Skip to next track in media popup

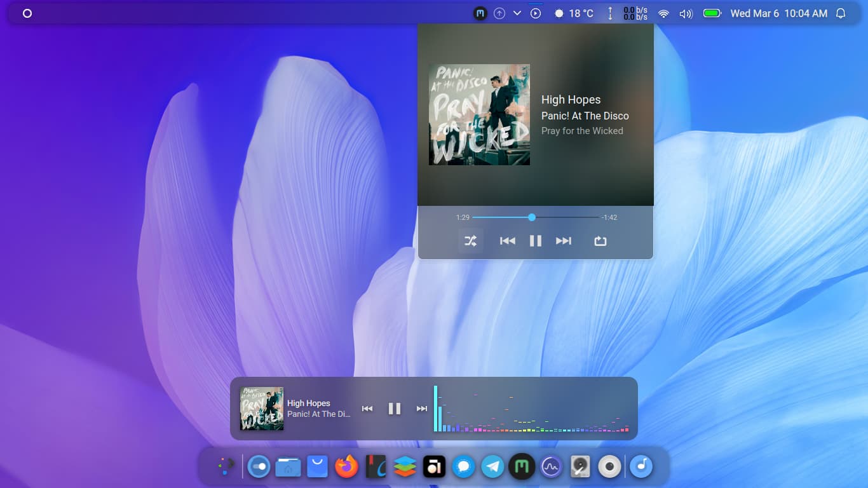click(x=564, y=241)
